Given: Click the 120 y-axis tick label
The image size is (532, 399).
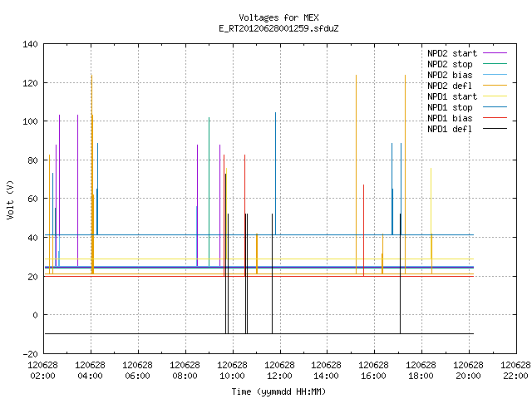Looking at the screenshot, I should coord(30,83).
